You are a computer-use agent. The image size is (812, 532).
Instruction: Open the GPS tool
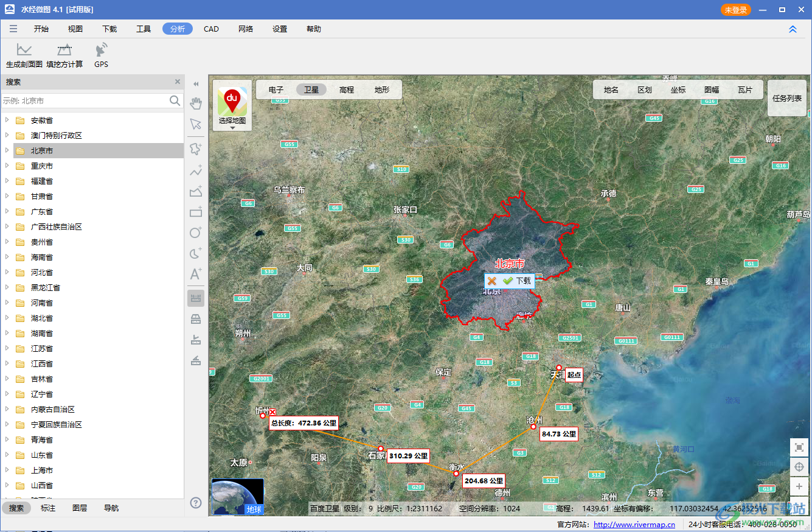tap(102, 55)
